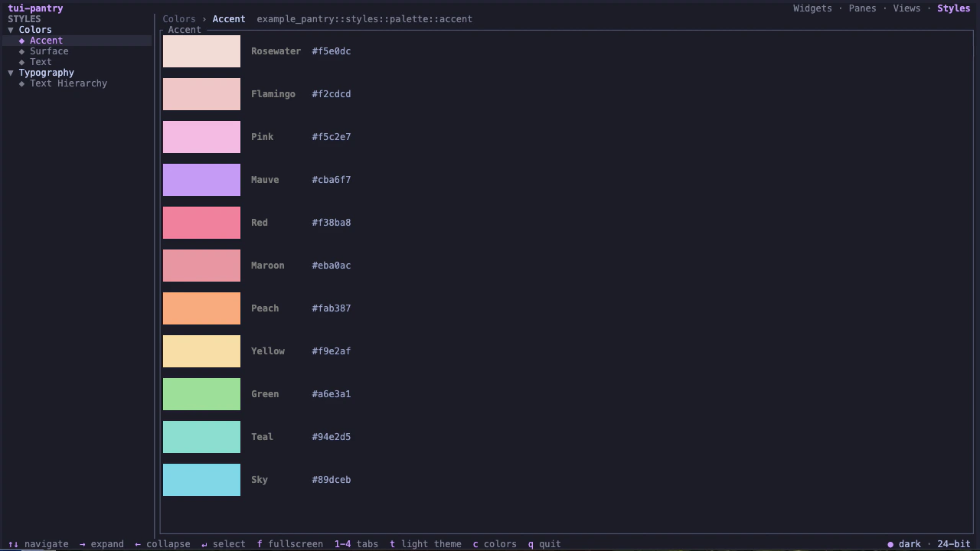
Task: Click the light theme shortcut hint
Action: 426,544
